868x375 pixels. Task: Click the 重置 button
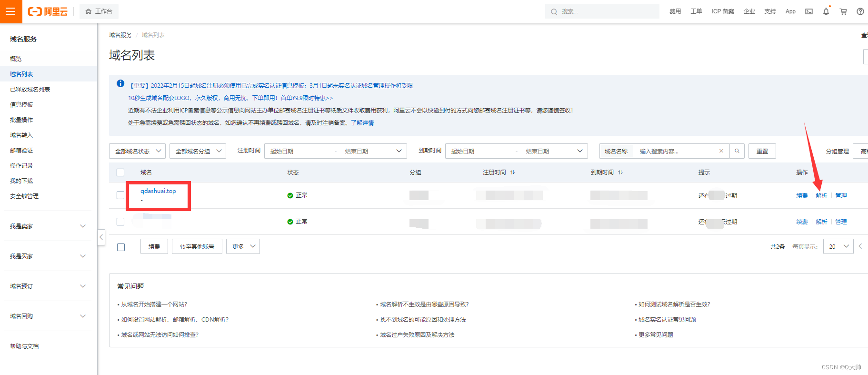[x=762, y=151]
